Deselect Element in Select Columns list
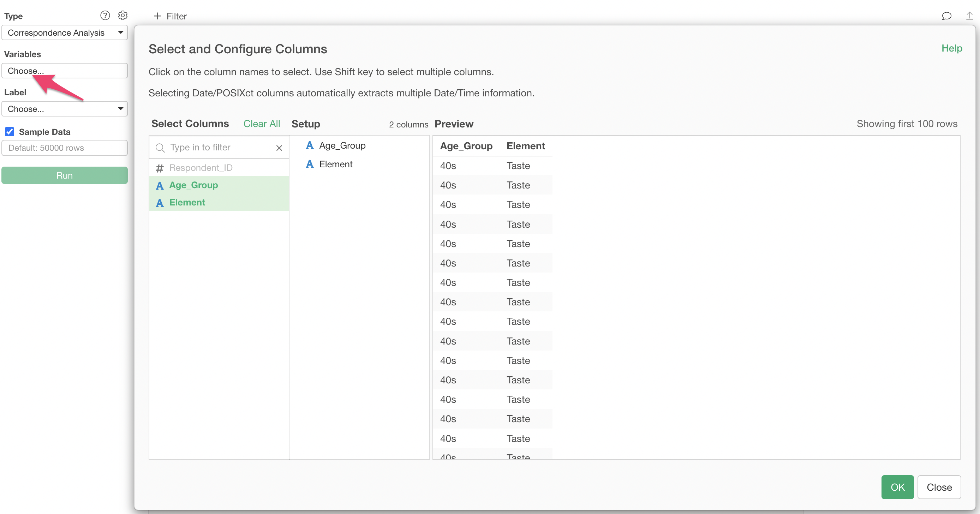Viewport: 980px width, 514px height. click(187, 202)
